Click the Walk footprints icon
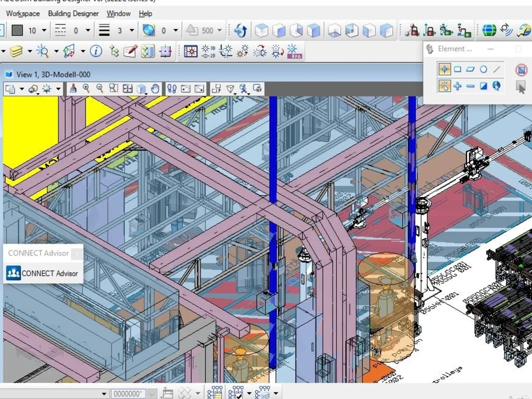 (x=172, y=89)
